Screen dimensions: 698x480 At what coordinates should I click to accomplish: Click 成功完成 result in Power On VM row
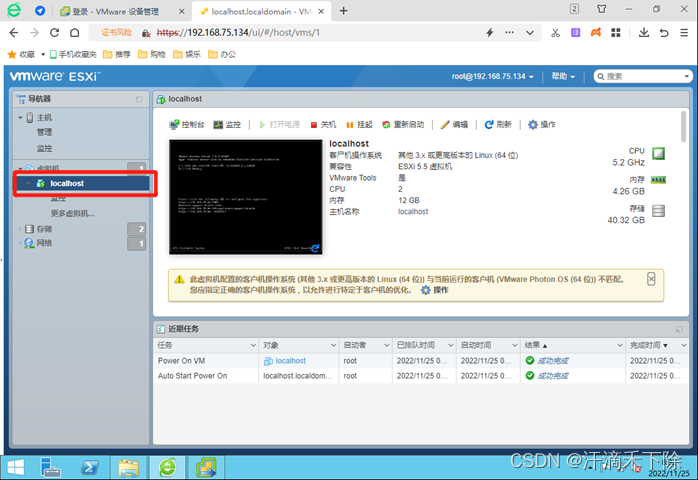552,361
